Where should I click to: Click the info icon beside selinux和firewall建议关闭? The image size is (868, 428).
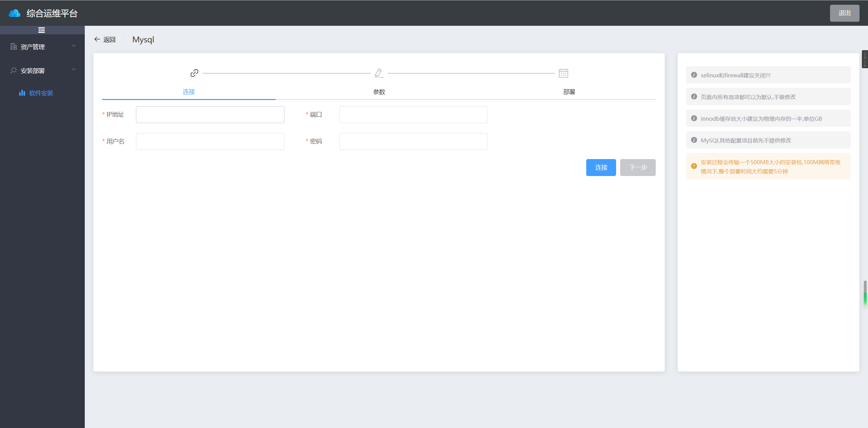pyautogui.click(x=693, y=75)
